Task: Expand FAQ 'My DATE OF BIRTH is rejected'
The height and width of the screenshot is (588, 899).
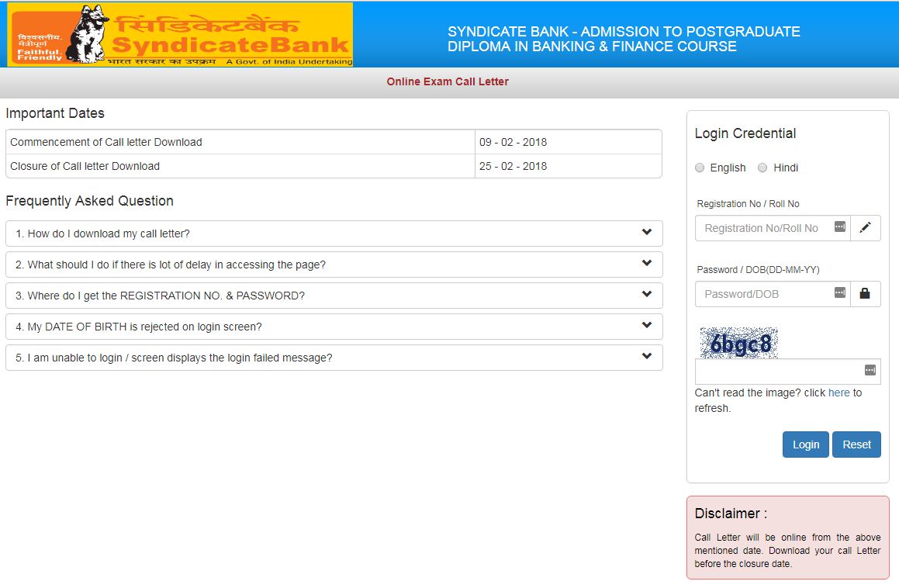Action: (x=334, y=327)
